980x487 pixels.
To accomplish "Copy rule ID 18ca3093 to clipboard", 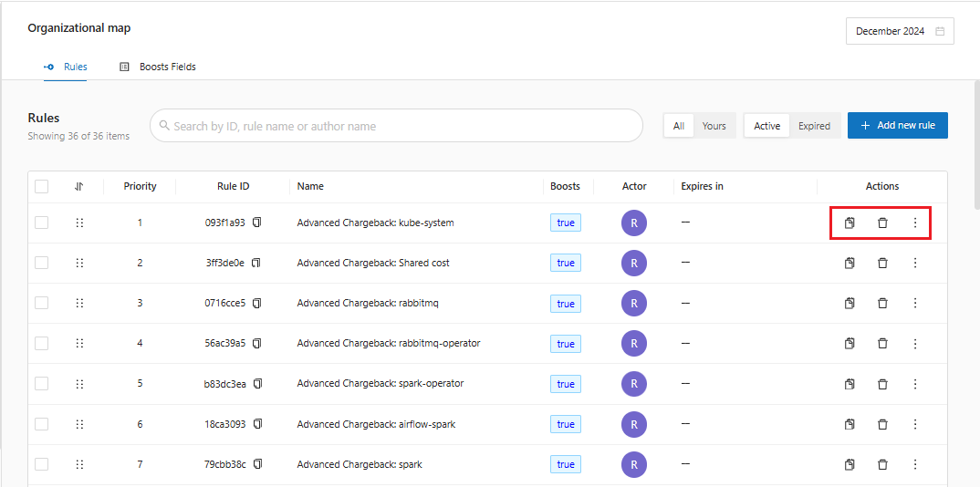I will pyautogui.click(x=256, y=424).
